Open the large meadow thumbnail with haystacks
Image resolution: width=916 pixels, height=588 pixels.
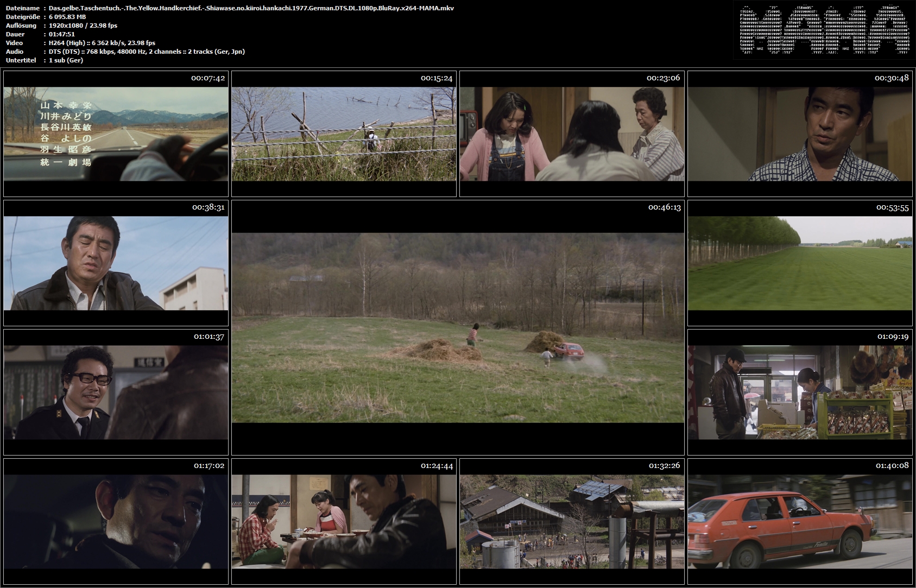458,327
